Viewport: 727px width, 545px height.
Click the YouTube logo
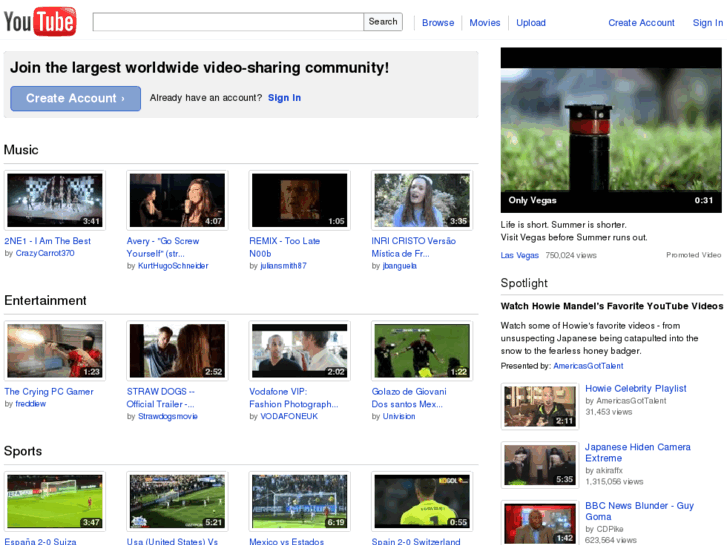point(40,21)
